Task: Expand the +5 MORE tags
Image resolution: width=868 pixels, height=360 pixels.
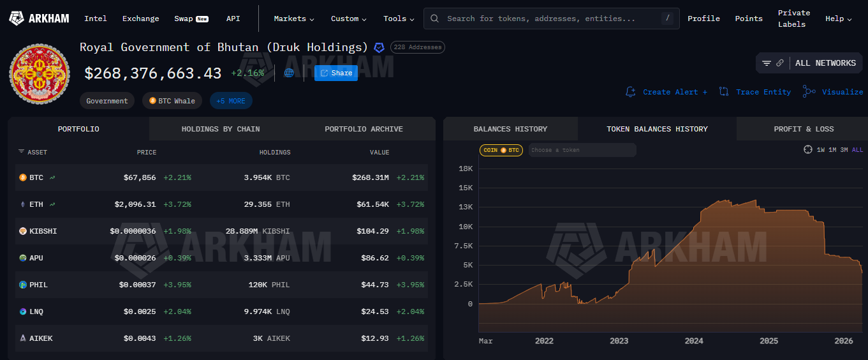Action: click(x=231, y=101)
